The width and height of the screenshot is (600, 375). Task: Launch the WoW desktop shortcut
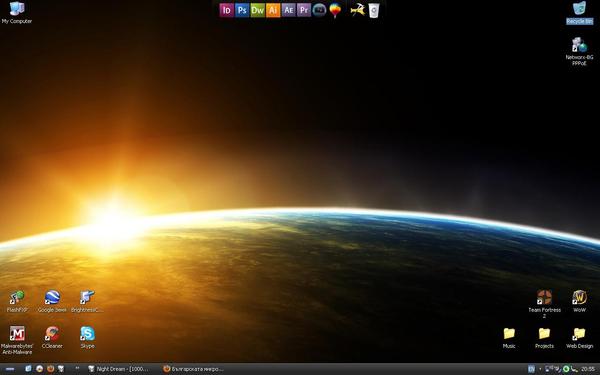coord(579,302)
